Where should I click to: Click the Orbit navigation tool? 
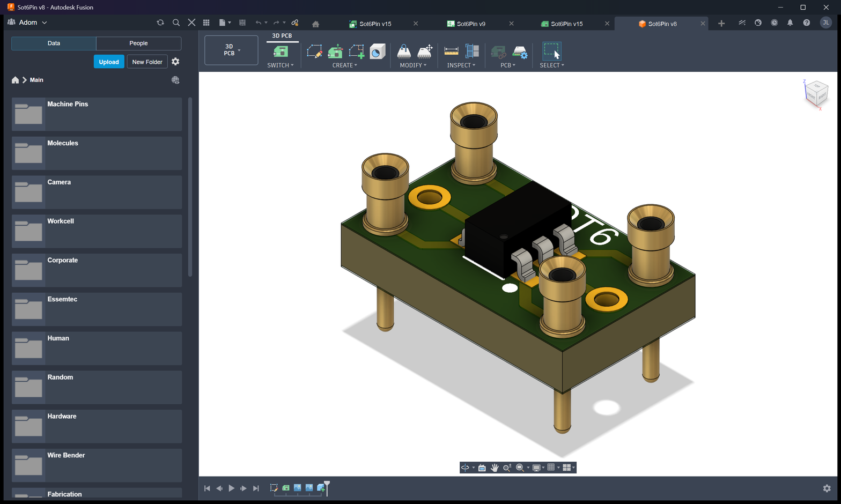[x=465, y=468]
